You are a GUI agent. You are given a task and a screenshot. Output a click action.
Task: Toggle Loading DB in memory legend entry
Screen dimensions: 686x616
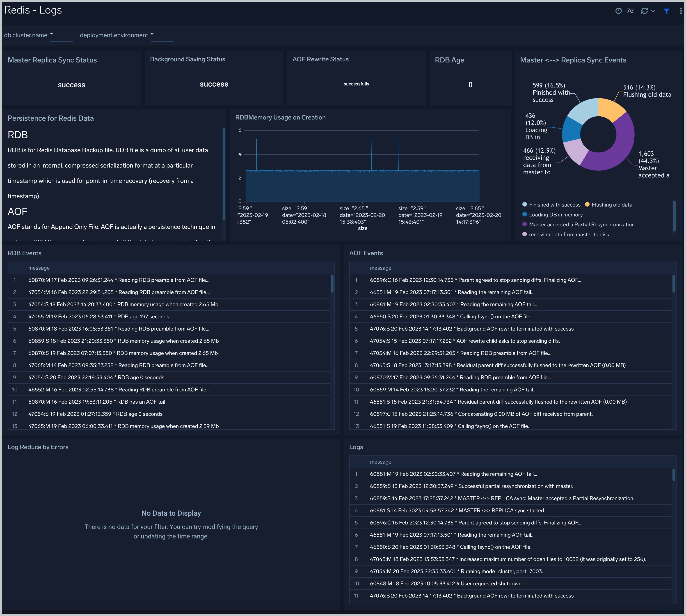point(552,215)
